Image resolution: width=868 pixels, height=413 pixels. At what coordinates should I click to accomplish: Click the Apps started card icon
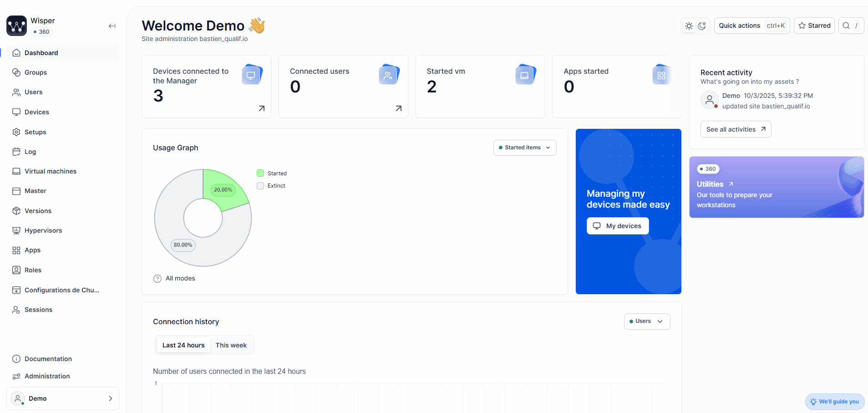click(662, 74)
